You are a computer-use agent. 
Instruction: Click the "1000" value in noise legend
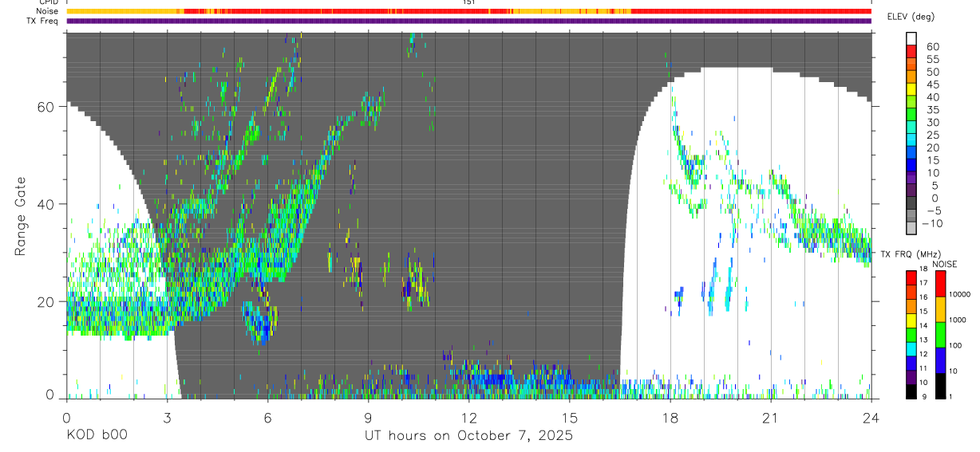click(x=958, y=320)
